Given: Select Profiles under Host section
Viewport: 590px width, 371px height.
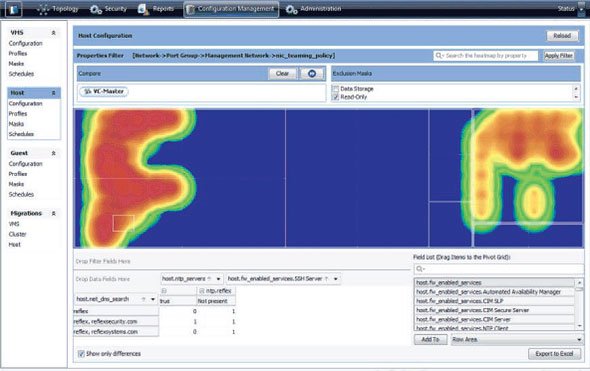Looking at the screenshot, I should point(18,114).
